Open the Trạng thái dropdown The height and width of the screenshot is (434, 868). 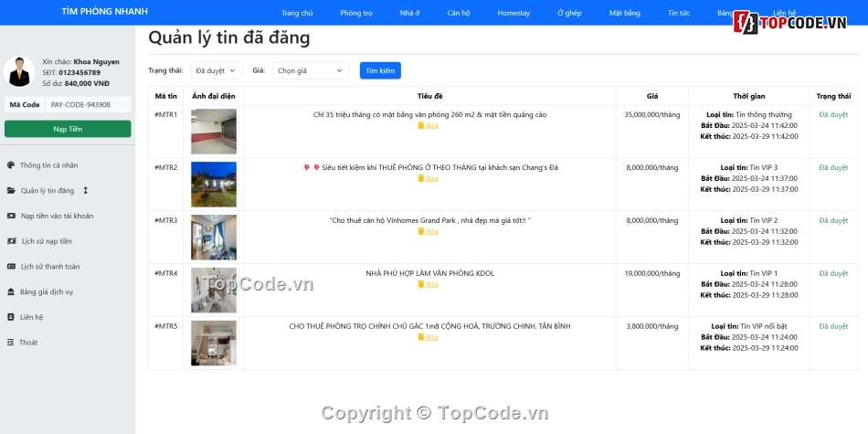[216, 70]
